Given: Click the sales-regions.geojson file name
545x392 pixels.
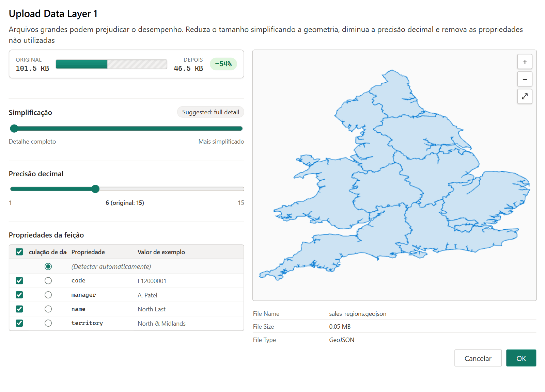Looking at the screenshot, I should point(358,314).
